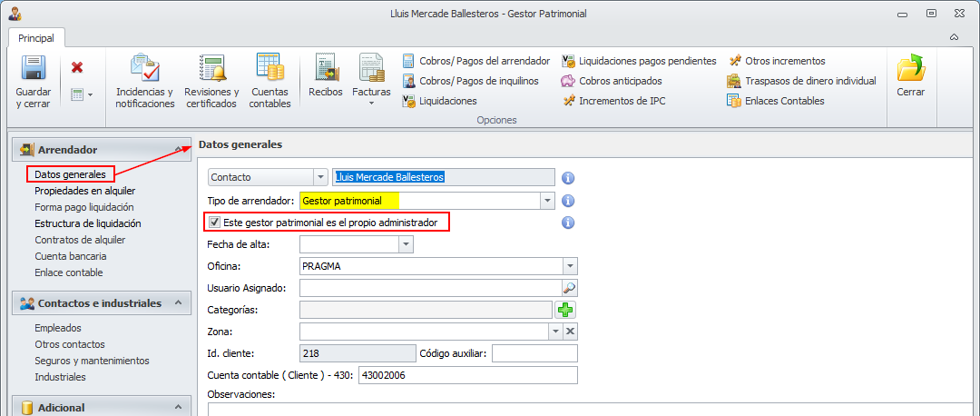This screenshot has height=416, width=980.
Task: Open Otros incrementos
Action: (x=776, y=61)
